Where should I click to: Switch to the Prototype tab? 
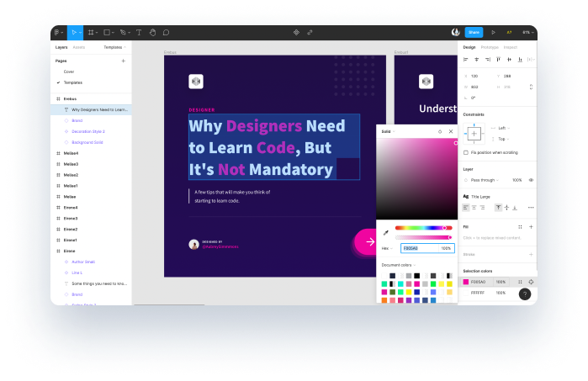(x=489, y=47)
